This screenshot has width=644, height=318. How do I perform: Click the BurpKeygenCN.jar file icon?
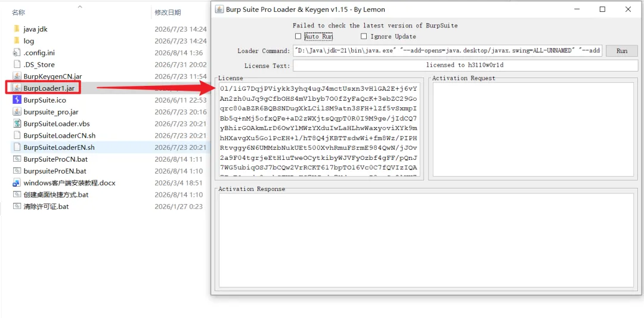(17, 76)
